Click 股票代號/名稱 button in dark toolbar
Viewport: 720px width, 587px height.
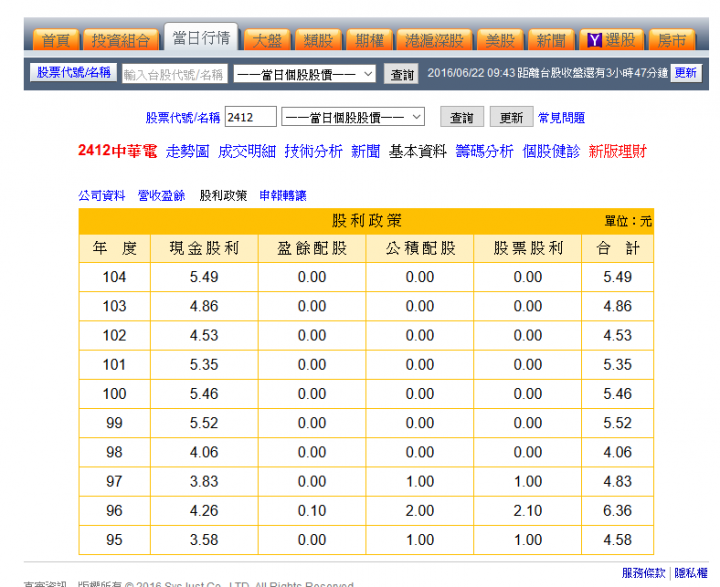pos(73,73)
